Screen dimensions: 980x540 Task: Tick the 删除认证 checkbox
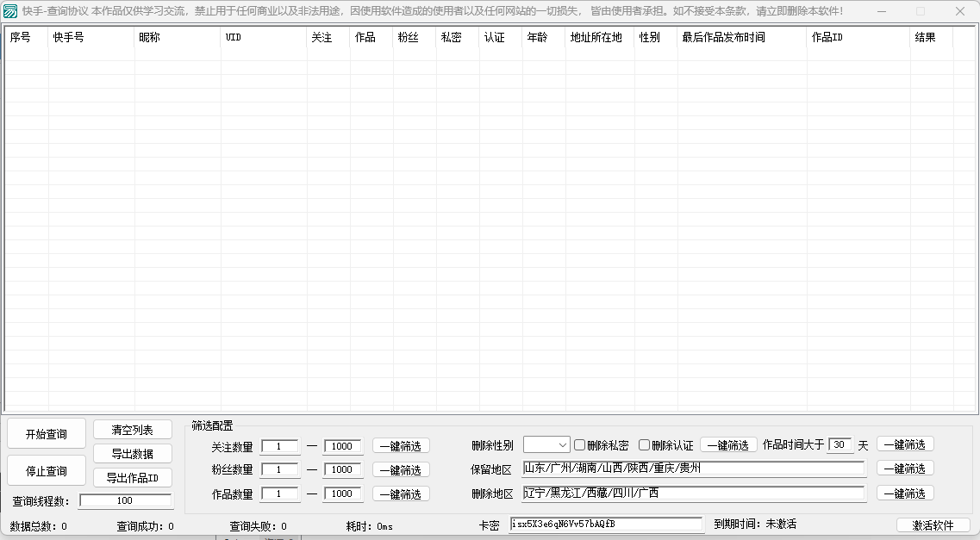pyautogui.click(x=644, y=445)
